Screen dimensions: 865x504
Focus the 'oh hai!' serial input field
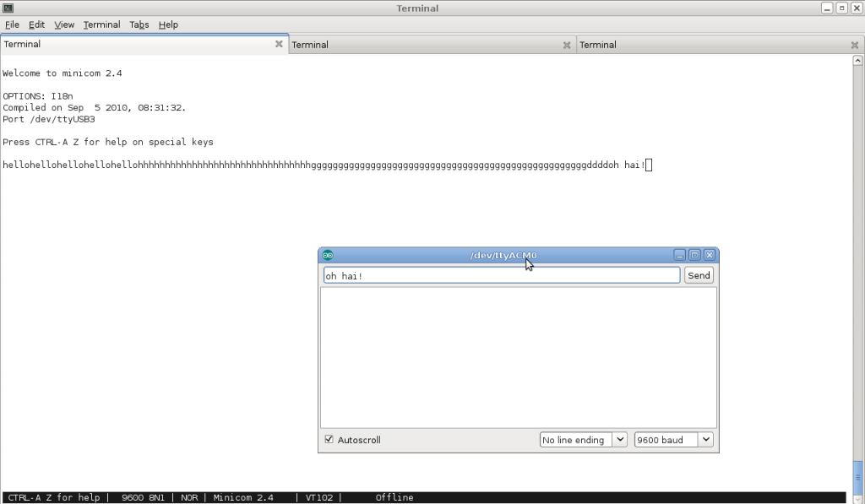point(502,275)
